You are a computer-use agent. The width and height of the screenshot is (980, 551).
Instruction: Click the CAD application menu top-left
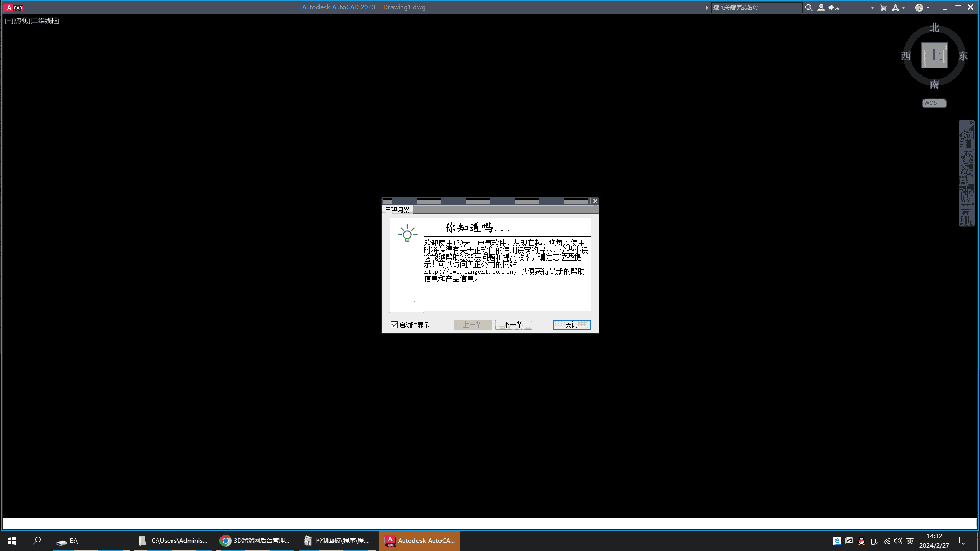[8, 7]
